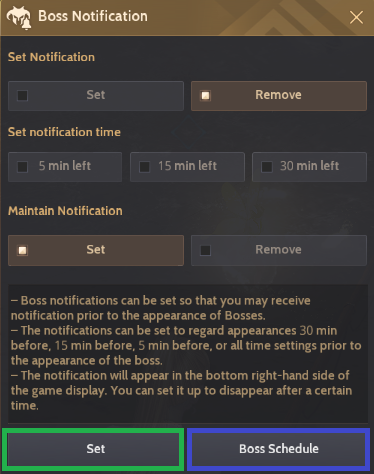
Task: Click the Remove label under Maintain Notification
Action: [278, 250]
